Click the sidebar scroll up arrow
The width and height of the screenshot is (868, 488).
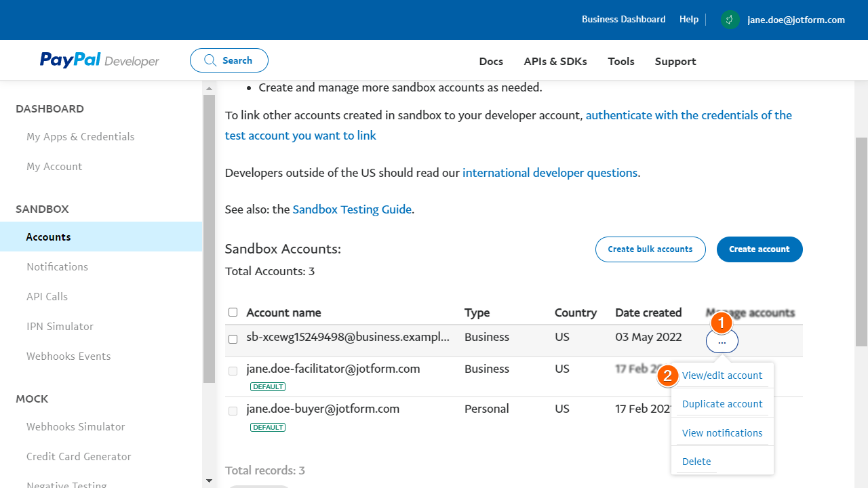pos(209,88)
